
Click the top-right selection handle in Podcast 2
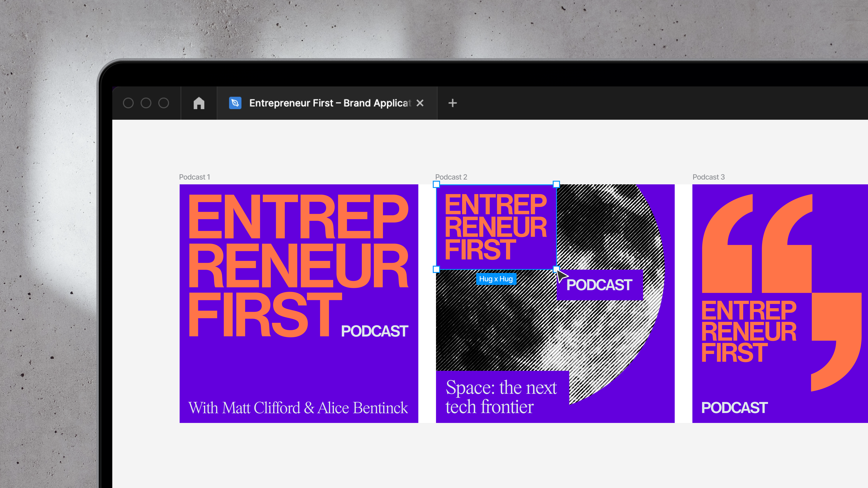[x=556, y=184]
